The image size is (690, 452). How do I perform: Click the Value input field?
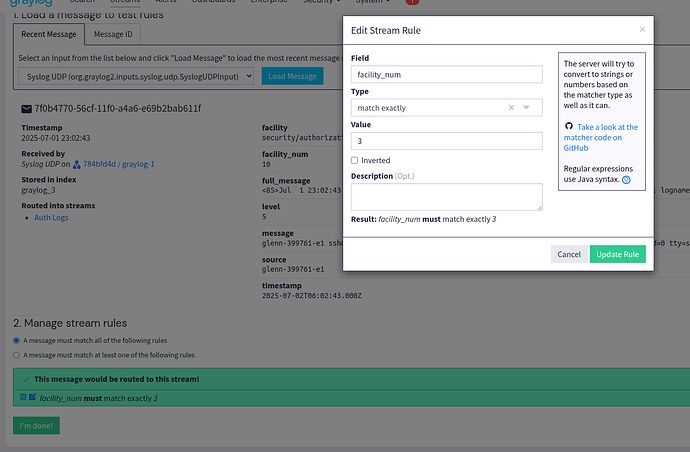446,141
